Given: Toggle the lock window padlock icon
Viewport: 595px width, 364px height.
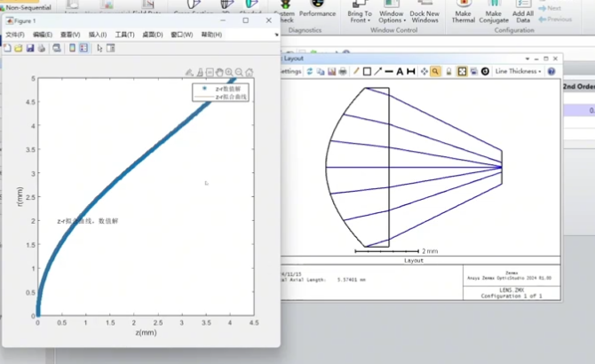Looking at the screenshot, I should point(448,71).
